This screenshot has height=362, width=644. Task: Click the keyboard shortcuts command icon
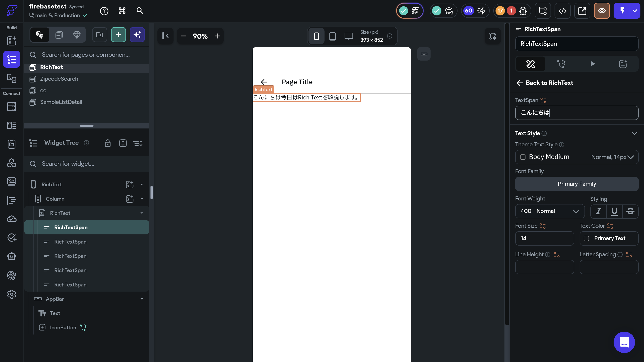tap(122, 11)
